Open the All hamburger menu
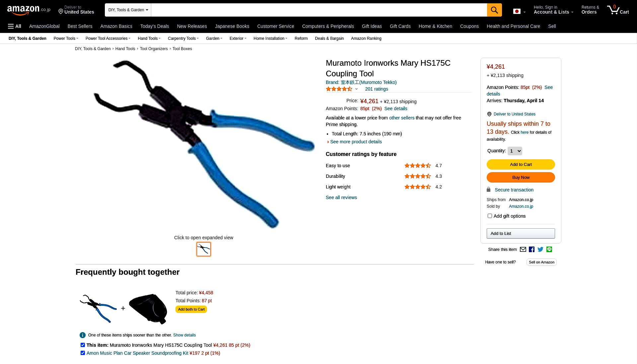Screen dimensions: 637x364 click(15, 26)
